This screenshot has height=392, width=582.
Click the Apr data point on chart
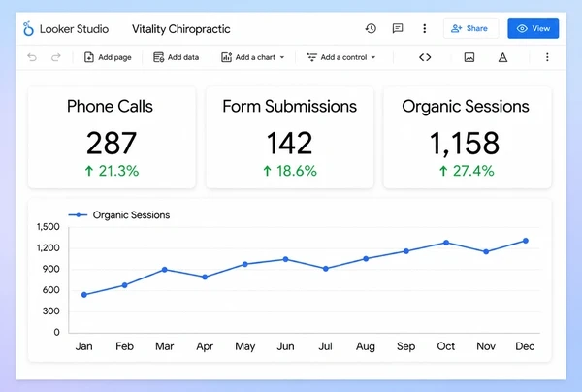pos(205,277)
